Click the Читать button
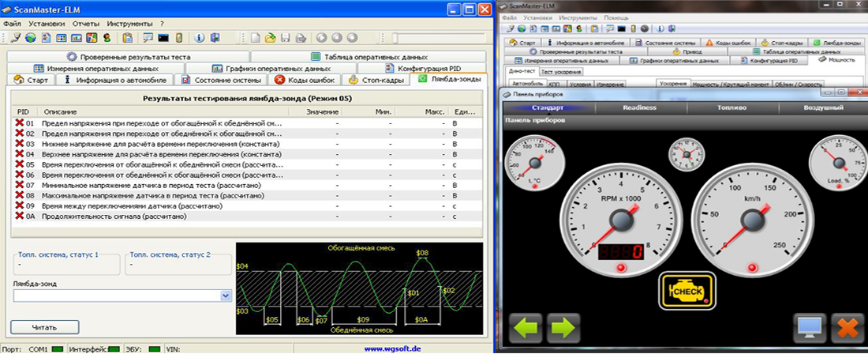The width and height of the screenshot is (868, 354). tap(44, 327)
